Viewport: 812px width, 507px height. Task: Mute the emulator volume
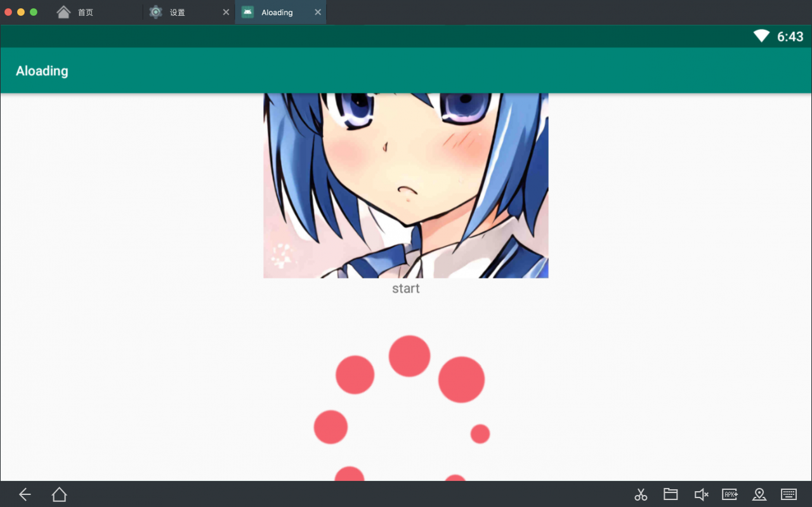pyautogui.click(x=701, y=494)
